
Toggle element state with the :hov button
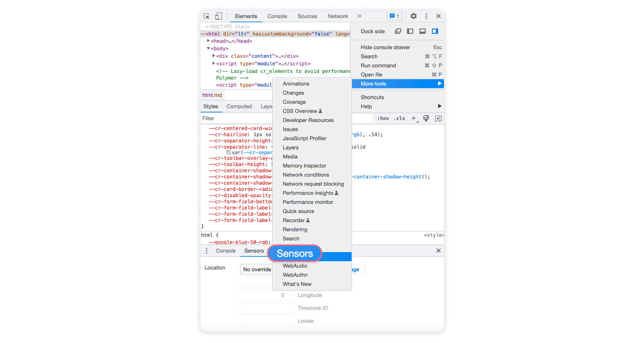[x=383, y=118]
